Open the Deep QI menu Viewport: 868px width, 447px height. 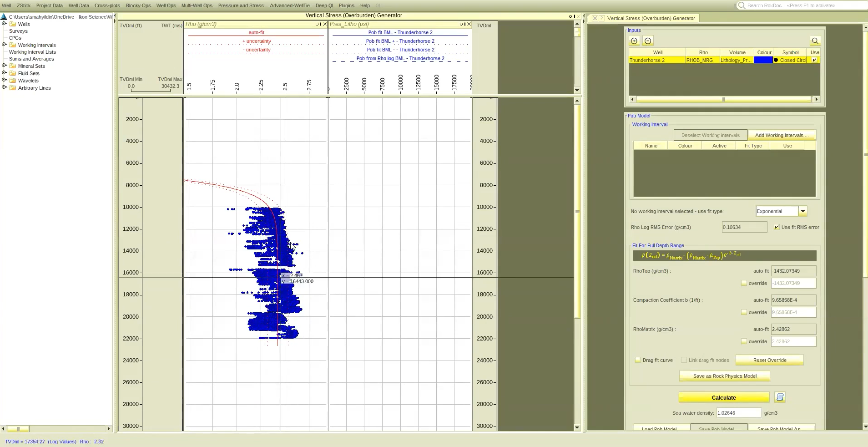coord(324,5)
